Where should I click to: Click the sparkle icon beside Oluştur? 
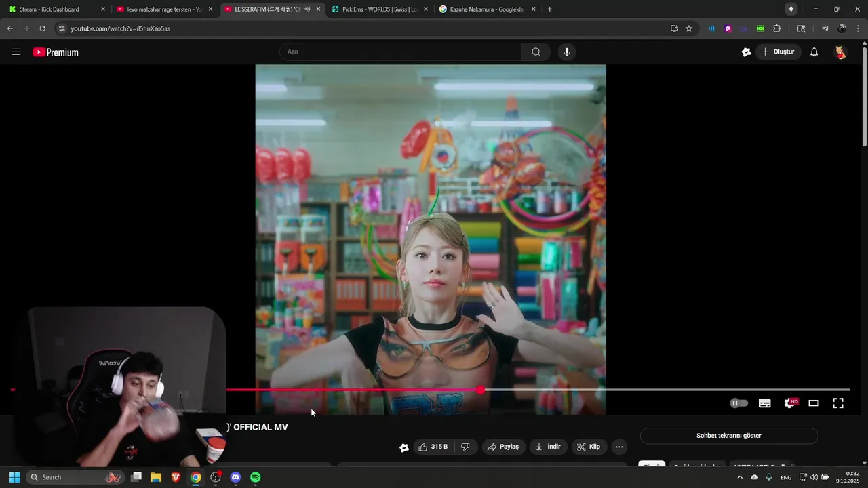click(746, 52)
